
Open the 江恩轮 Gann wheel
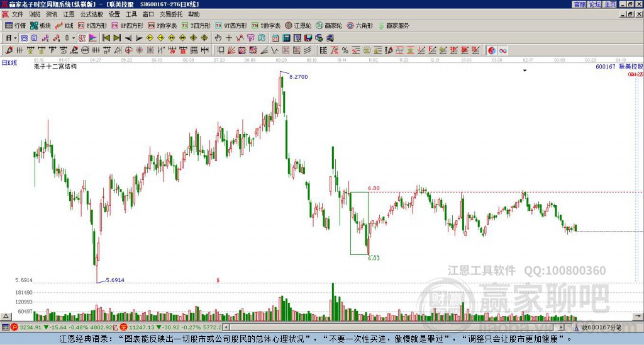298,25
